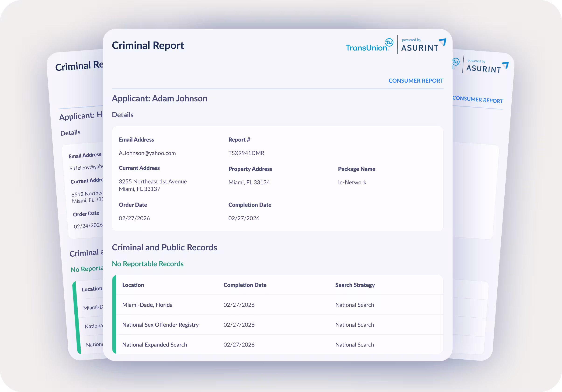
Task: Click the email A.Johnson@yahoo.com
Action: [147, 153]
